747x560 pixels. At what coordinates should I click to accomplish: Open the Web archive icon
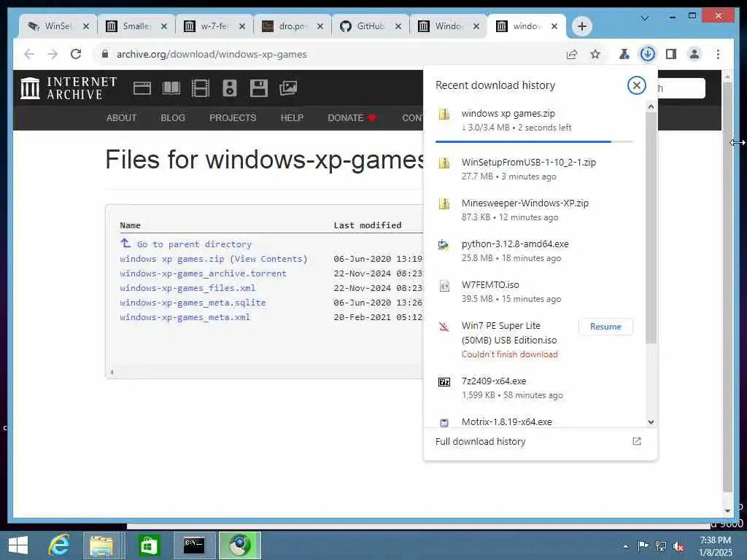[x=142, y=88]
